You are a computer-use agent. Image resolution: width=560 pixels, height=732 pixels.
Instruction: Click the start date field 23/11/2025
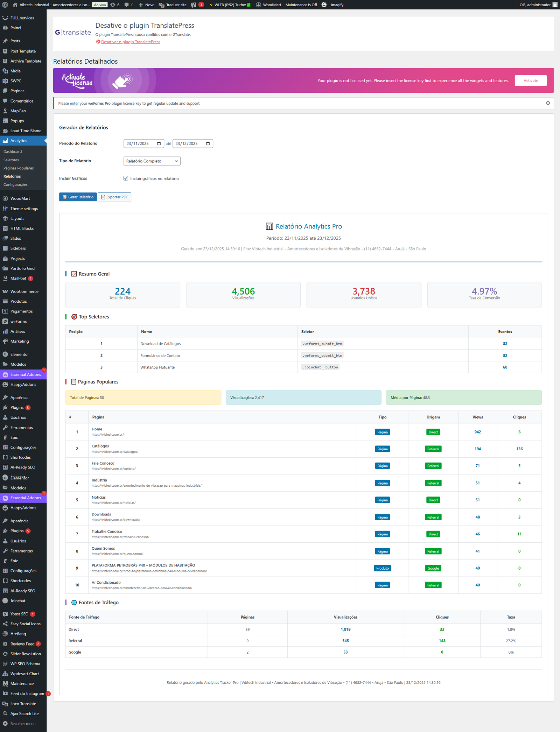138,143
